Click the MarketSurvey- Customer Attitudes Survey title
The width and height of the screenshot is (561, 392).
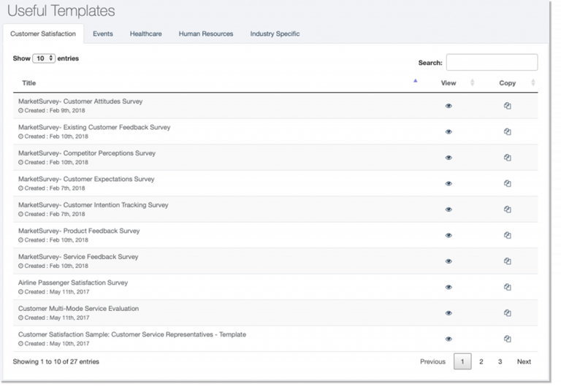pyautogui.click(x=80, y=101)
